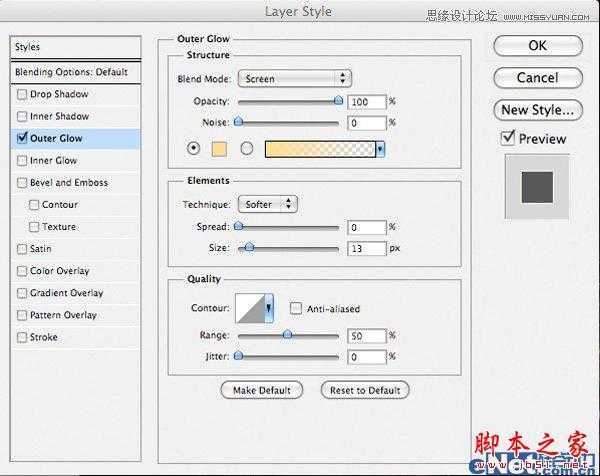This screenshot has width=600, height=476.
Task: Click the Make Default button
Action: click(262, 390)
